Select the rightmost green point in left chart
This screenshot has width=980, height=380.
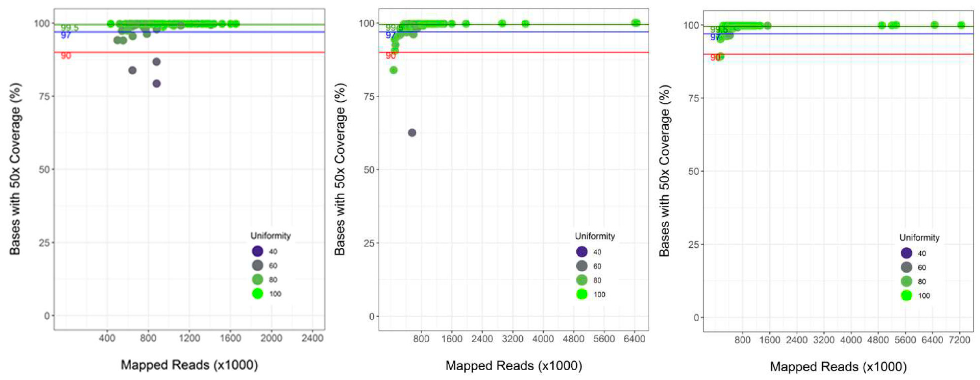236,24
